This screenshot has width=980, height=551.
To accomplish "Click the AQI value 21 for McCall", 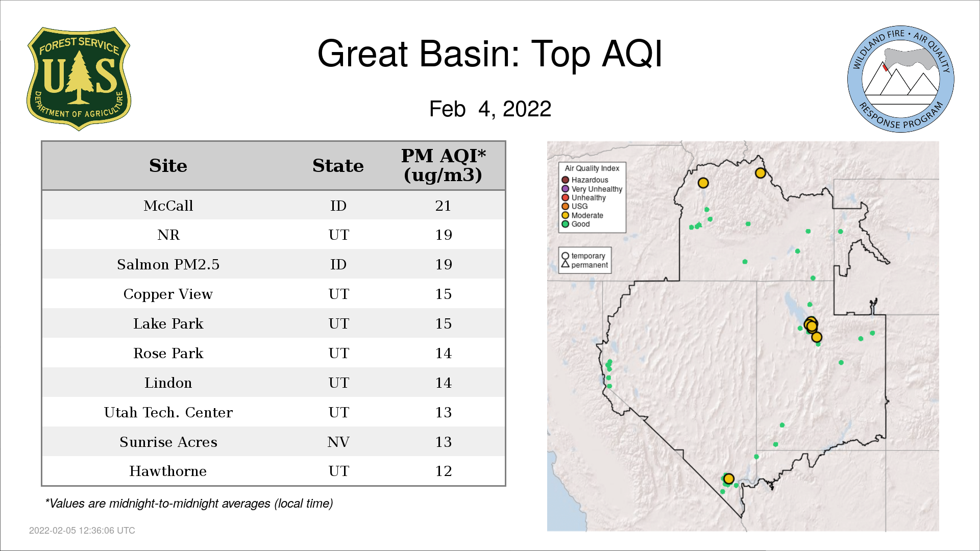I will pos(443,206).
